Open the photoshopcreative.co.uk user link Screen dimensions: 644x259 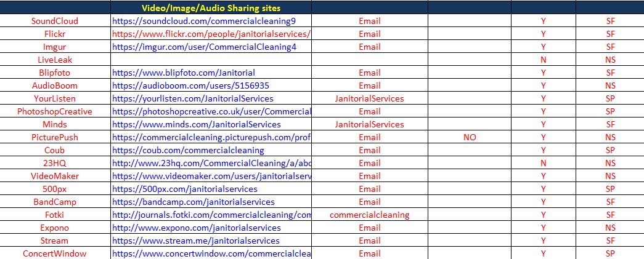(x=211, y=111)
